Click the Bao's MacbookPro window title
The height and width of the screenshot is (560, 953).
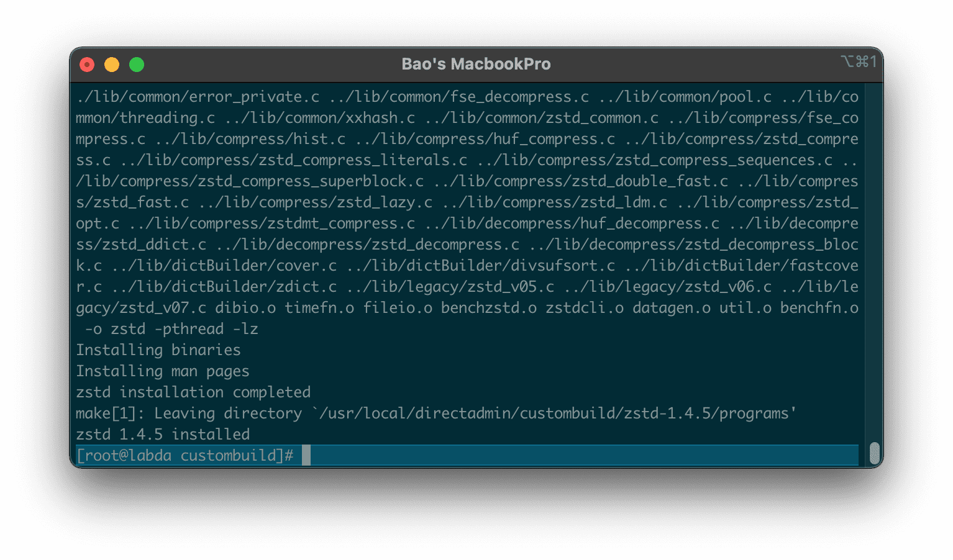[476, 64]
